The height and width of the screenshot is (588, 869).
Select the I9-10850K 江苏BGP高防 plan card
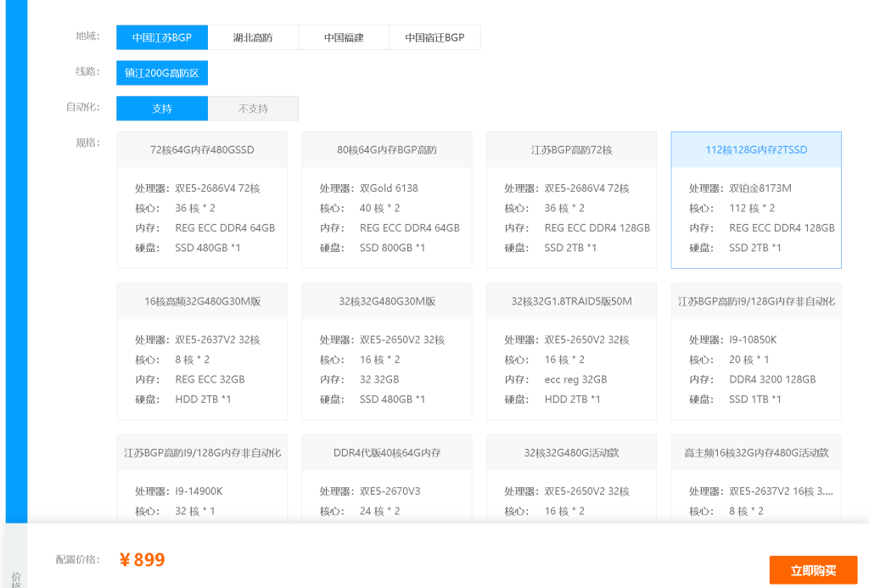756,352
